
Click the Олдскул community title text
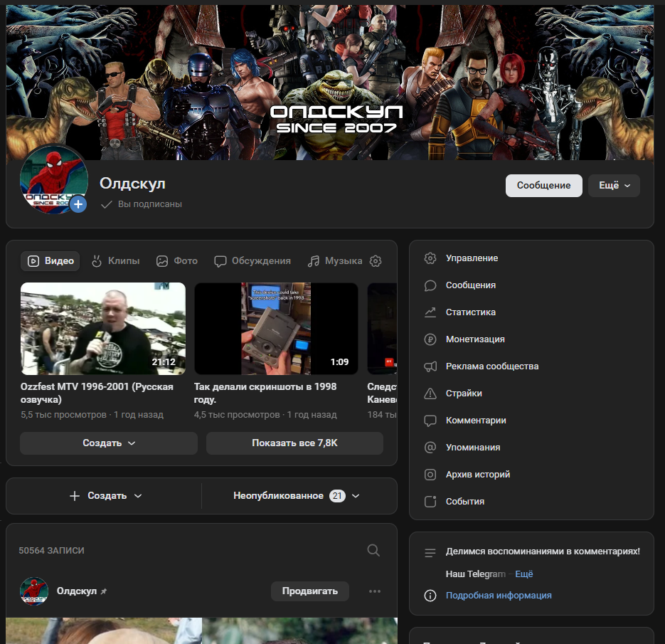coord(132,184)
